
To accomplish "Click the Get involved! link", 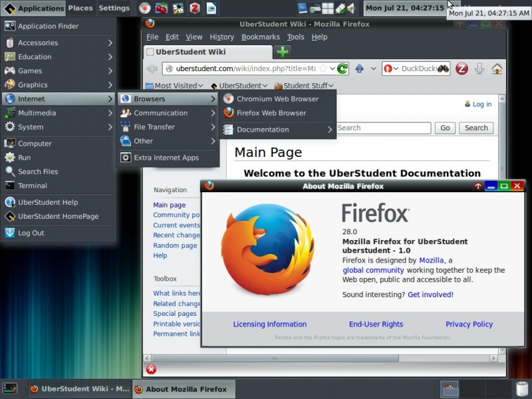I will coord(430,295).
